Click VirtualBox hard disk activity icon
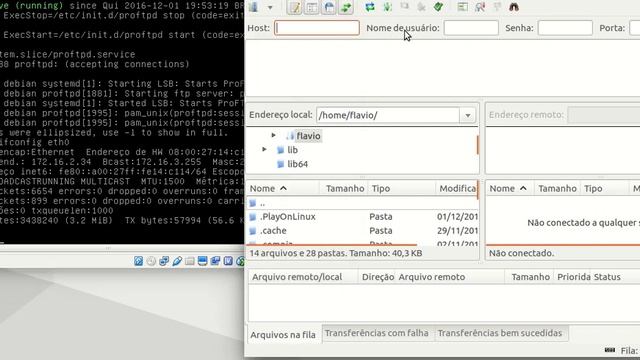 click(138, 261)
